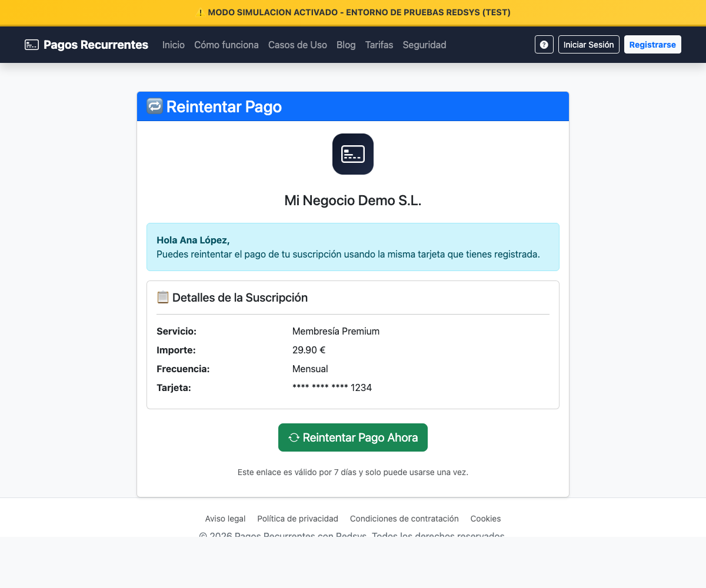Open Condiciones de contratación link
Screen dimensions: 706x588
pos(404,519)
